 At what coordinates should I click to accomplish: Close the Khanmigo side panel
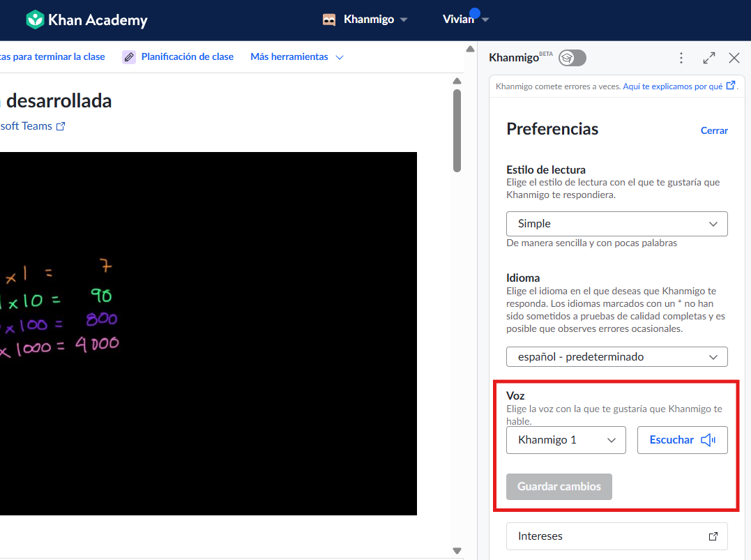(x=734, y=58)
